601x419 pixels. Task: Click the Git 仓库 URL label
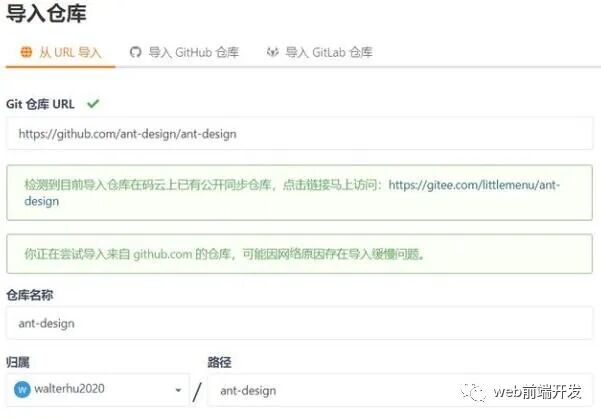40,104
